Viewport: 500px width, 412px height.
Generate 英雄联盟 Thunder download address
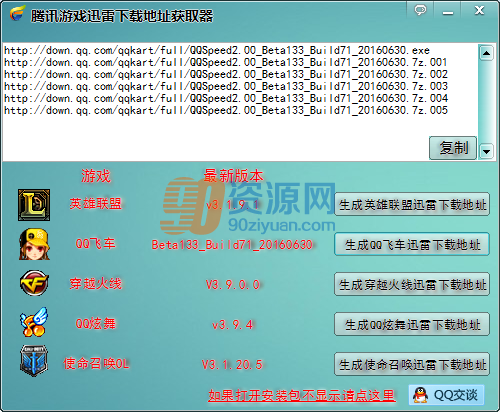[x=412, y=204]
